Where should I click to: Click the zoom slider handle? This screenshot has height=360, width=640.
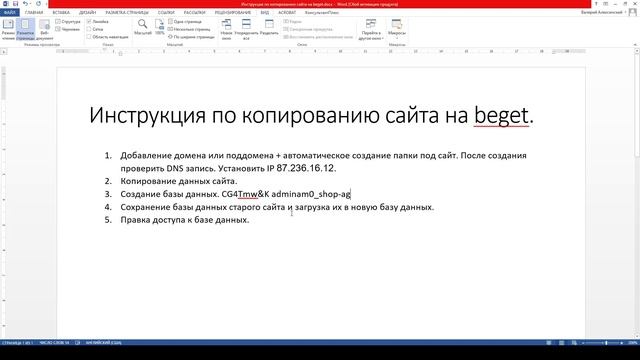coord(606,343)
